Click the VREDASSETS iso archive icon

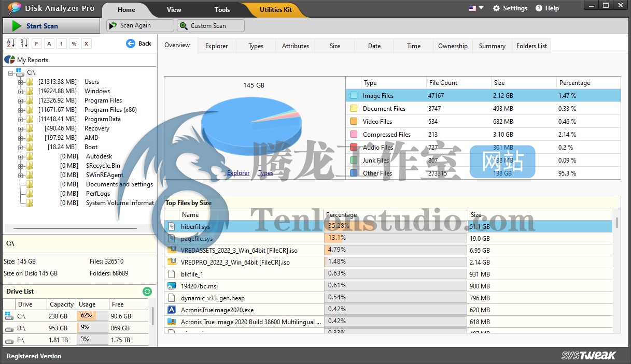(172, 250)
